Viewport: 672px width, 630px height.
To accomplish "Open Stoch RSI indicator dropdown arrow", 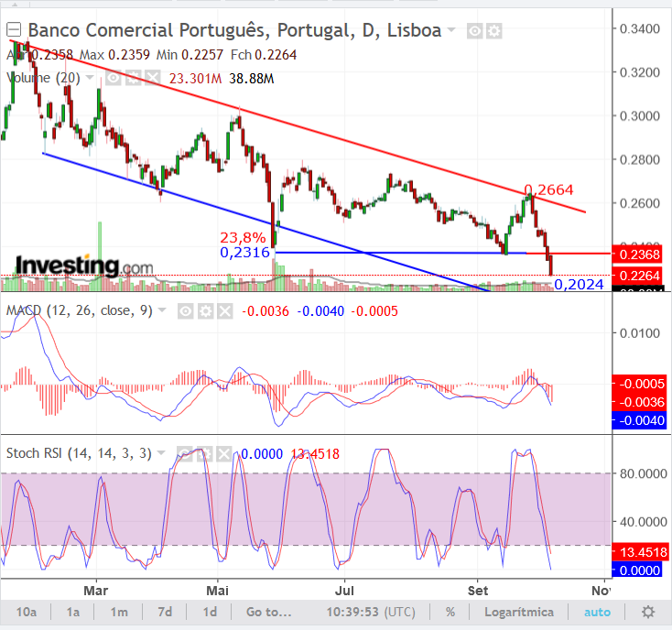I will pos(161,453).
